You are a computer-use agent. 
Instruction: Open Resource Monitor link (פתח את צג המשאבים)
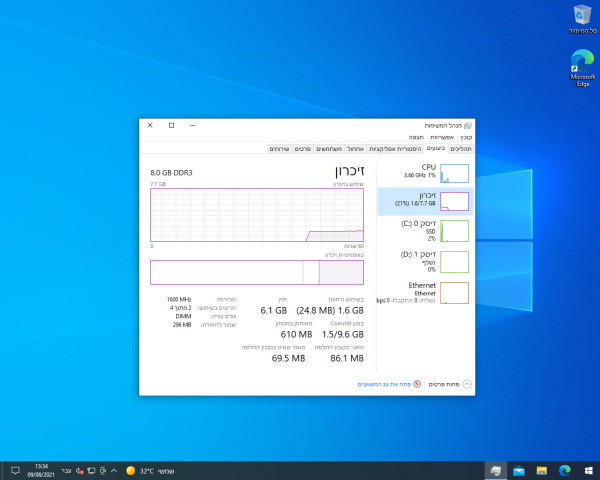click(384, 384)
